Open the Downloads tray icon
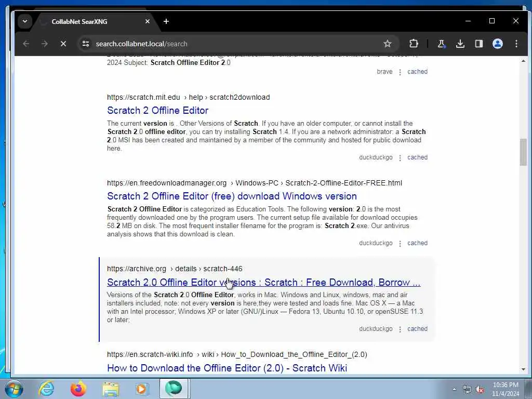Viewport: 532px width, 399px height. [460, 44]
